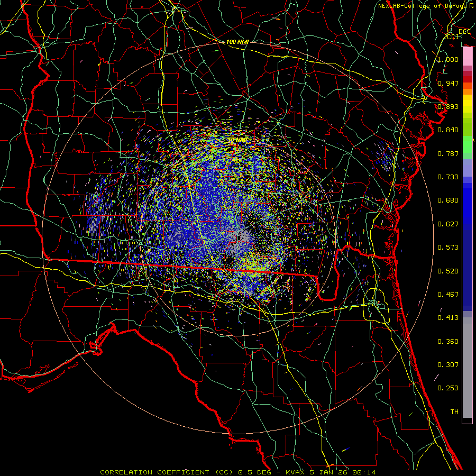Click the 100 NMI range ring label
The height and width of the screenshot is (476, 476).
click(x=237, y=42)
